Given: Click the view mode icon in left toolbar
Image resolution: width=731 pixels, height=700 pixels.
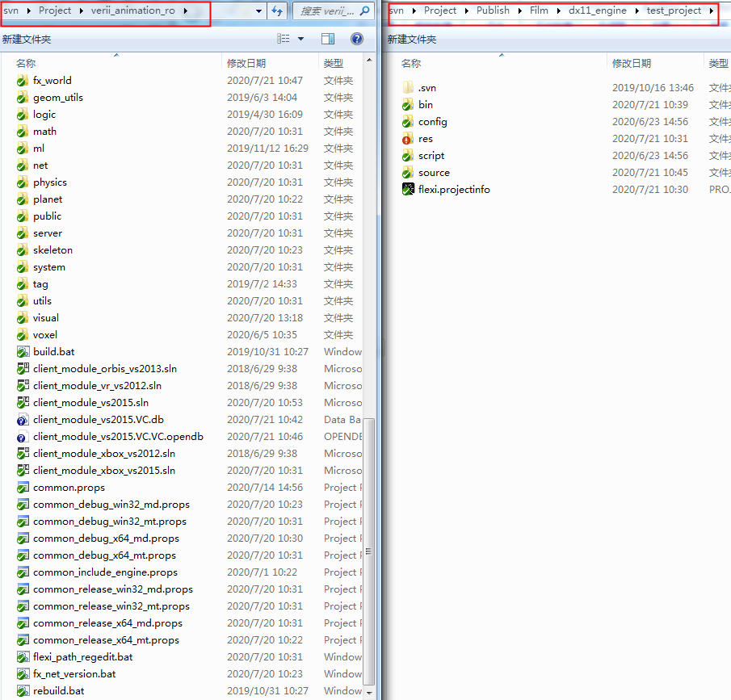Looking at the screenshot, I should coord(284,39).
